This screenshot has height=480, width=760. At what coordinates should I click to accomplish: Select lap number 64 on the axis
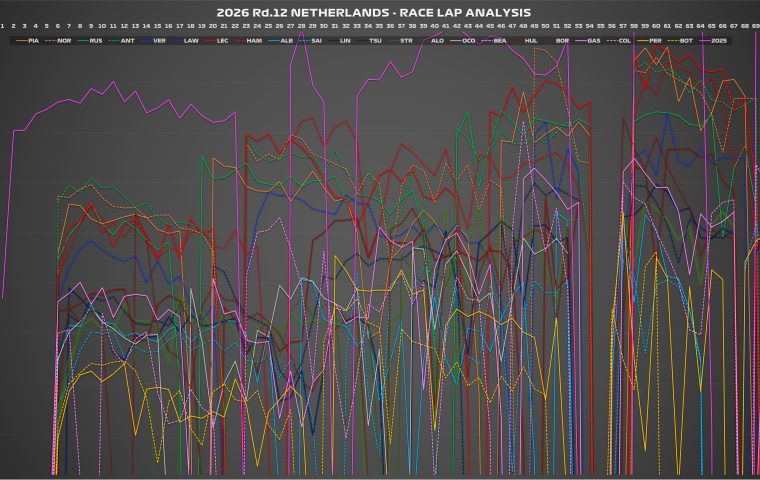coord(700,26)
